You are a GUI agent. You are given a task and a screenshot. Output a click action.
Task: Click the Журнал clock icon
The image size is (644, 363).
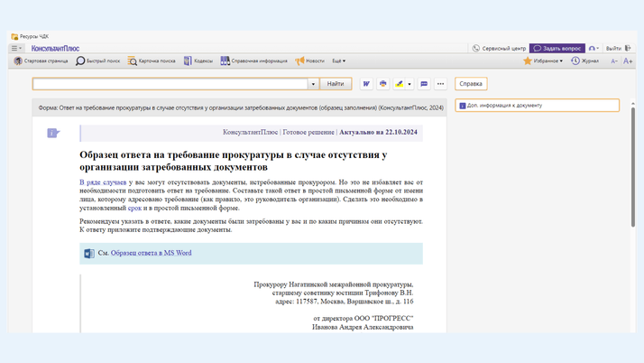tap(575, 60)
